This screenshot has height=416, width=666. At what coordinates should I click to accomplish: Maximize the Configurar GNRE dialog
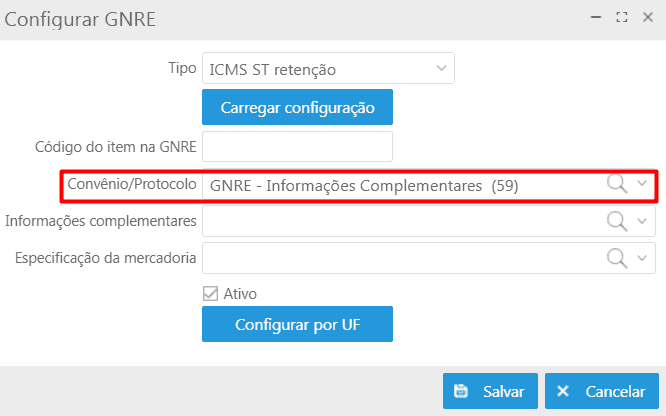click(x=622, y=17)
